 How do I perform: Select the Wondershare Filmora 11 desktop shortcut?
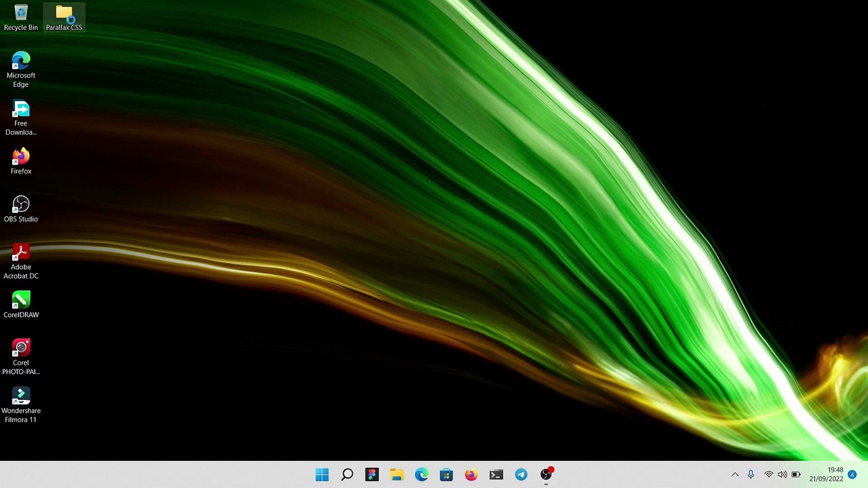pyautogui.click(x=21, y=405)
